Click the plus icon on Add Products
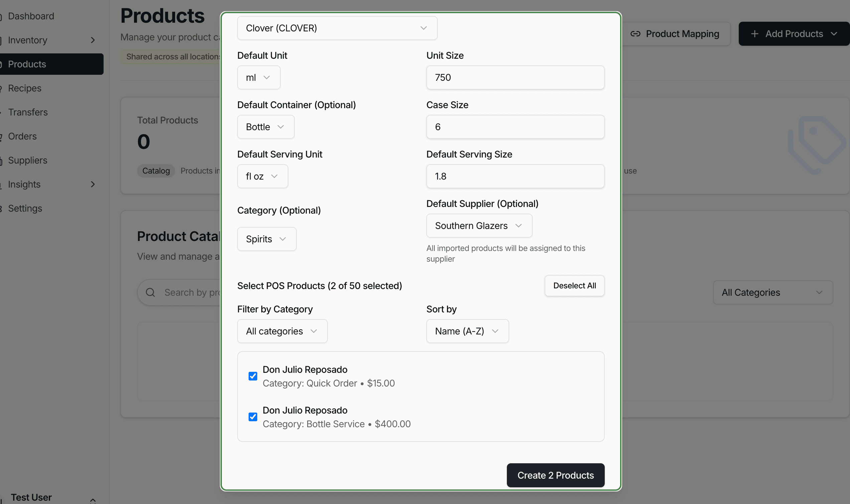Viewport: 850px width, 504px height. (x=754, y=34)
